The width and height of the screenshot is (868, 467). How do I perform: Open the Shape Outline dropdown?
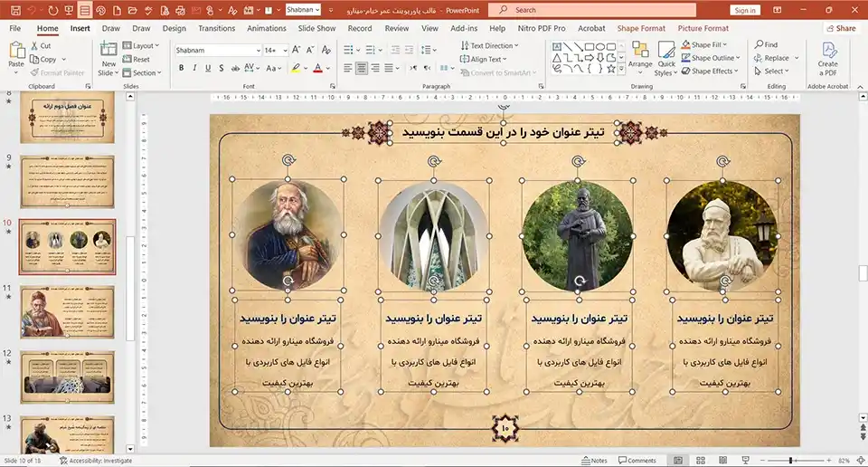pyautogui.click(x=711, y=58)
